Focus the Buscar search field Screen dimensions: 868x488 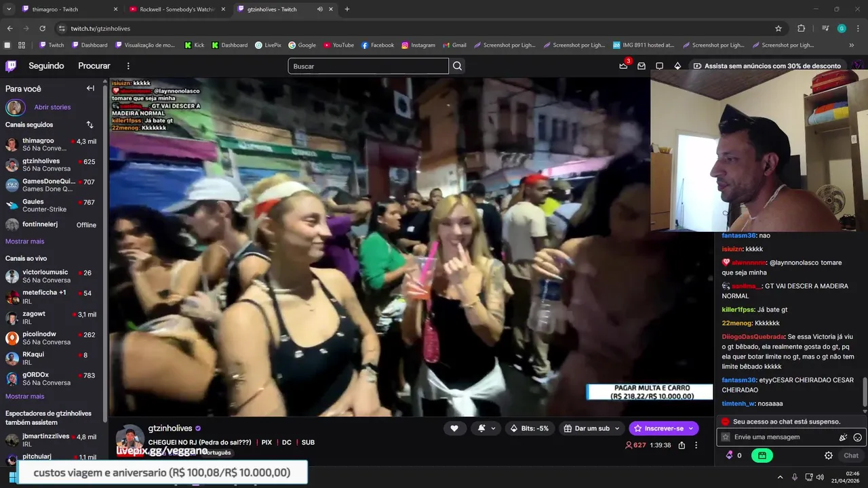368,66
